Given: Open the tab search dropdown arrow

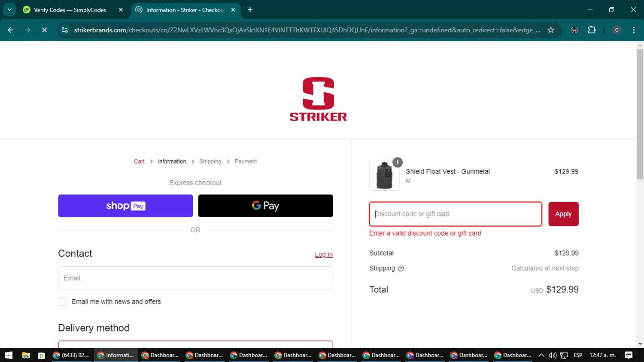Looking at the screenshot, I should pyautogui.click(x=9, y=10).
